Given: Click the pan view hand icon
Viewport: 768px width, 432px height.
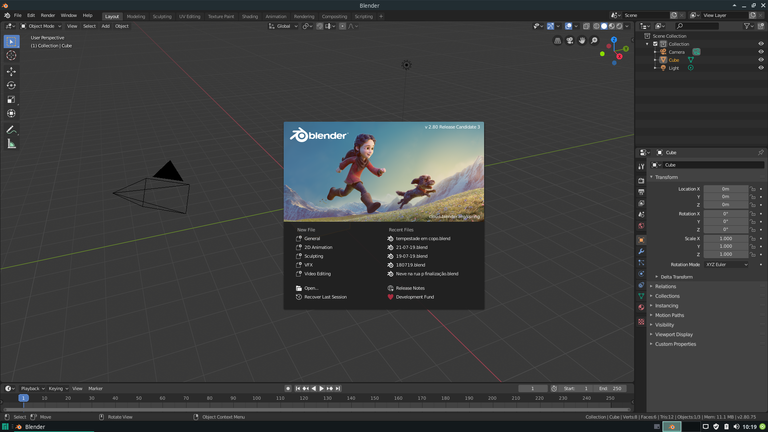Looking at the screenshot, I should pos(582,41).
